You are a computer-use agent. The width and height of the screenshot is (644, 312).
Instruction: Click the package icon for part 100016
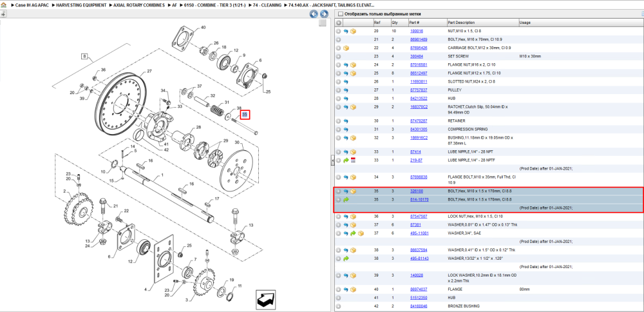coord(353,31)
